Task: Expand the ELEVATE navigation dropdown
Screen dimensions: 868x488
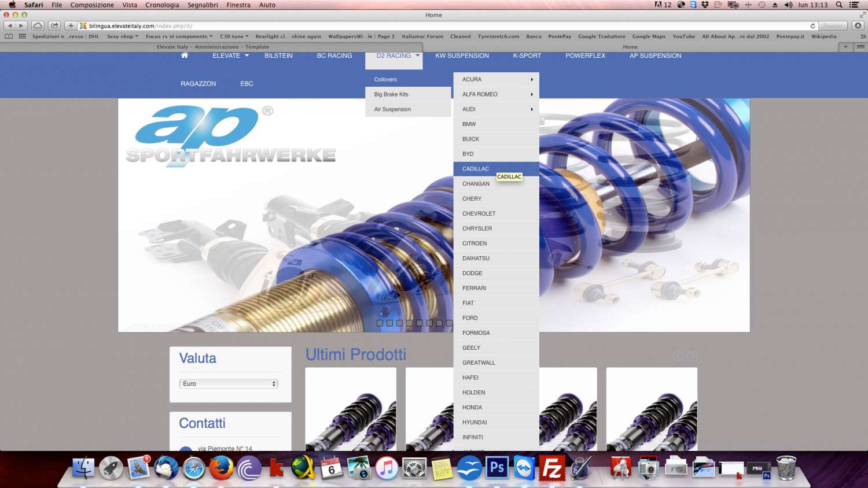Action: coord(230,56)
